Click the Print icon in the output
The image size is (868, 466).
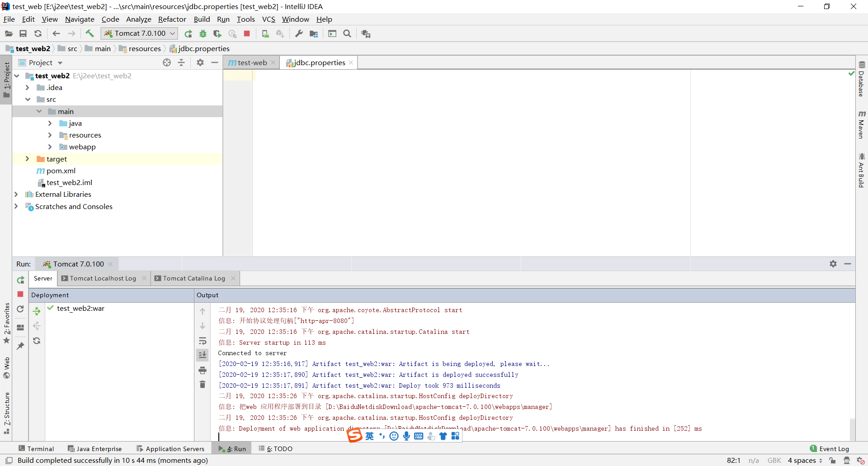click(x=203, y=370)
